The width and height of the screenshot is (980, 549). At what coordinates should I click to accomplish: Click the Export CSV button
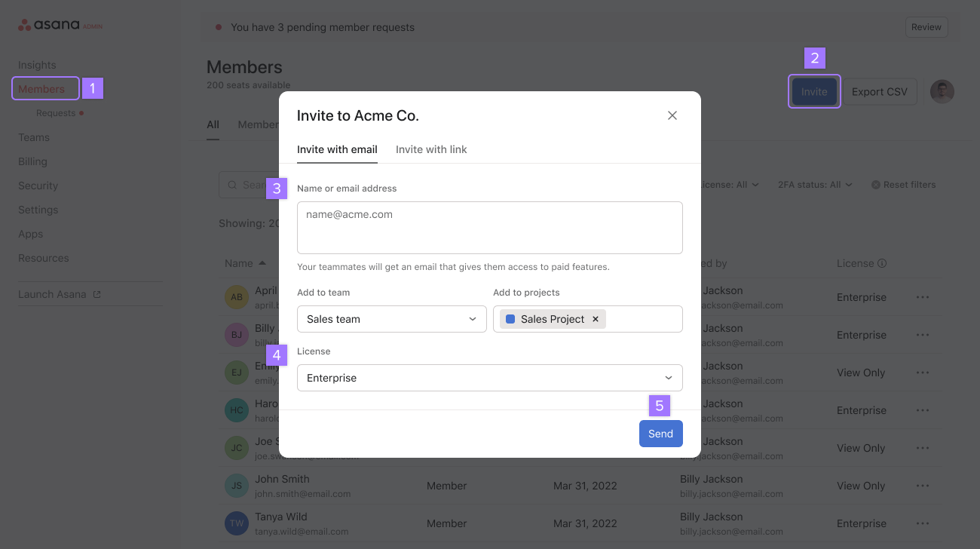pyautogui.click(x=879, y=91)
